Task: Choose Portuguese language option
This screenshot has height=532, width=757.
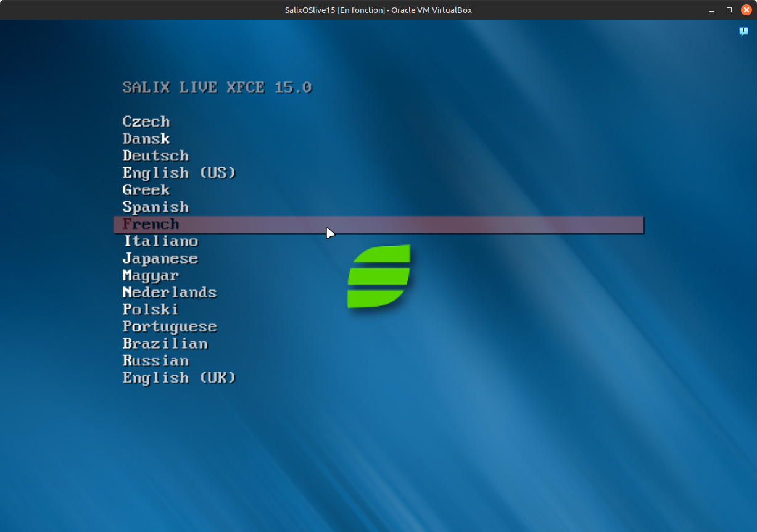Action: pyautogui.click(x=170, y=326)
